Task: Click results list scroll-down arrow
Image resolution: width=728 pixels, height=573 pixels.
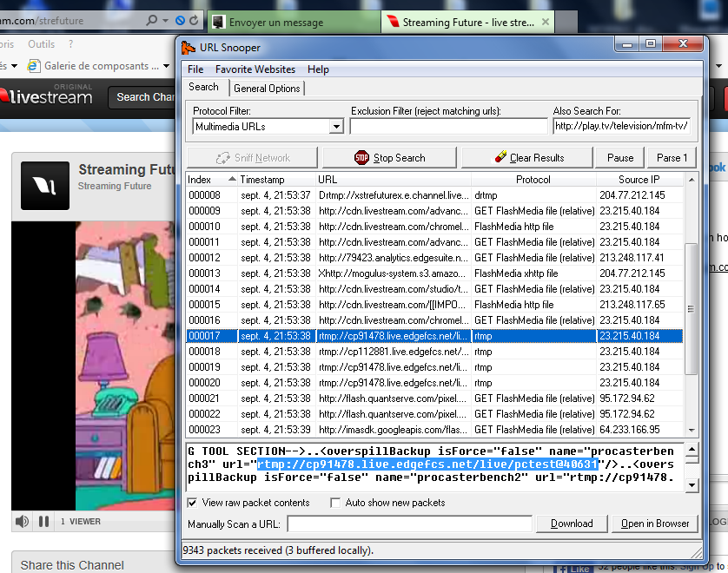Action: pyautogui.click(x=692, y=430)
